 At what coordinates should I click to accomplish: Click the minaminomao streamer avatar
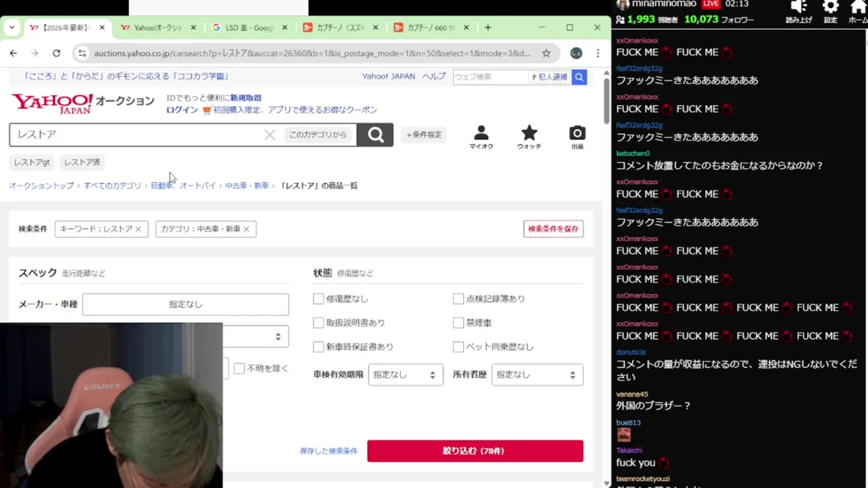[x=622, y=4]
